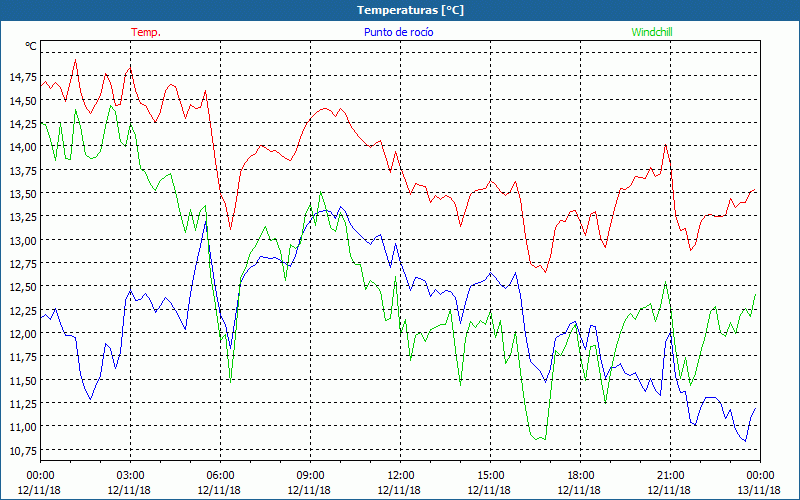
Task: Click the 11,75 y-axis value
Action: click(23, 357)
